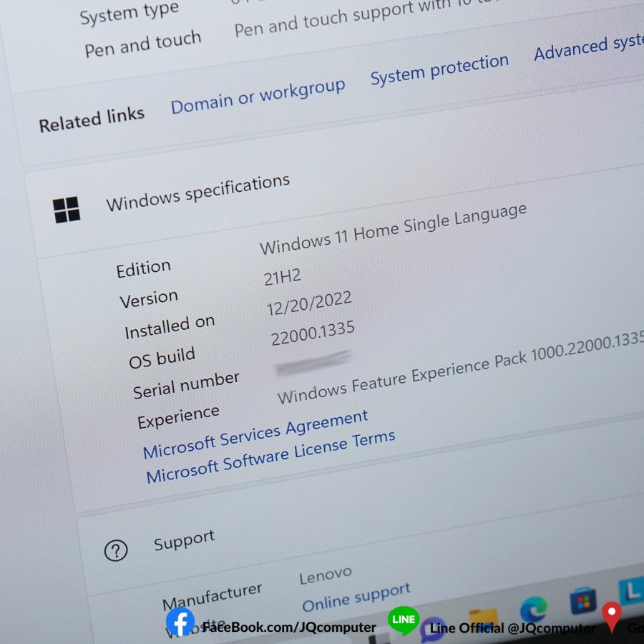Open the System protection link
The image size is (644, 644).
tap(439, 69)
